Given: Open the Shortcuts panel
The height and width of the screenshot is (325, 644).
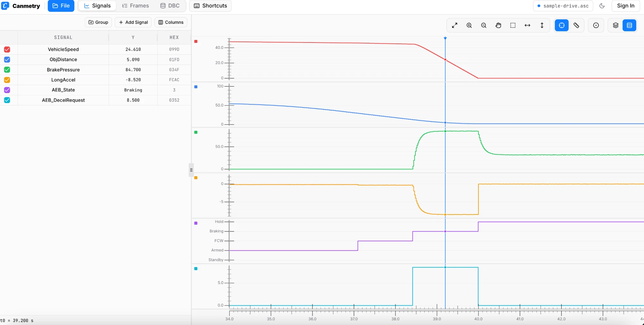Looking at the screenshot, I should click(x=210, y=6).
